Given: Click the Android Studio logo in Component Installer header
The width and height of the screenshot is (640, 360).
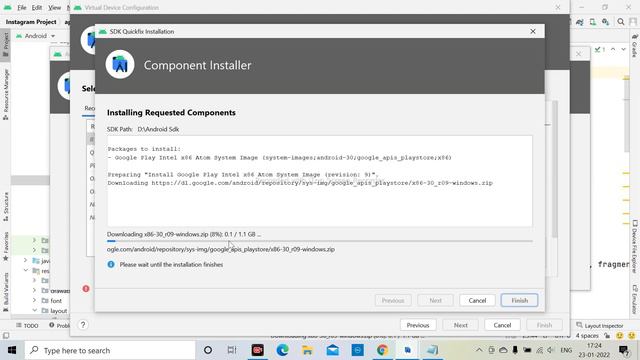Looking at the screenshot, I should click(x=120, y=64).
